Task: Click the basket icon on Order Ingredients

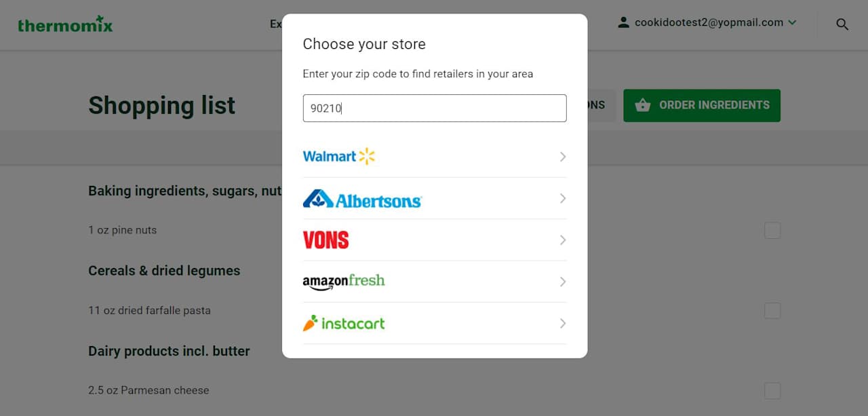Action: tap(642, 105)
